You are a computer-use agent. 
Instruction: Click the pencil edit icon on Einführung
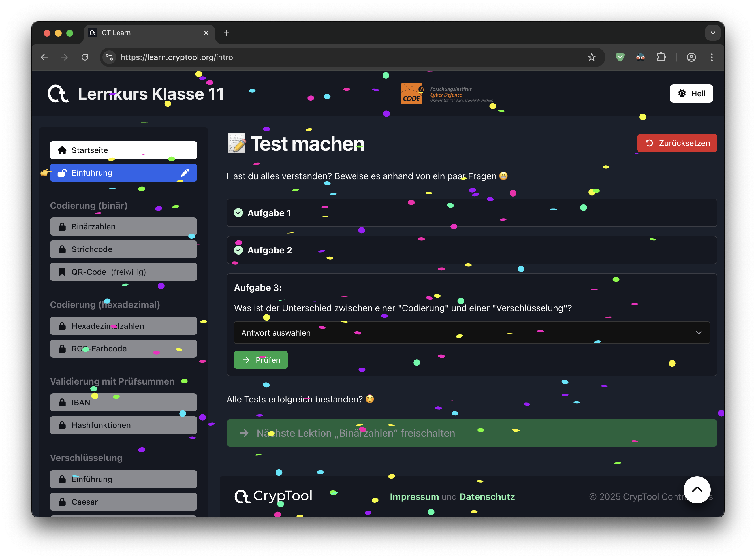185,173
